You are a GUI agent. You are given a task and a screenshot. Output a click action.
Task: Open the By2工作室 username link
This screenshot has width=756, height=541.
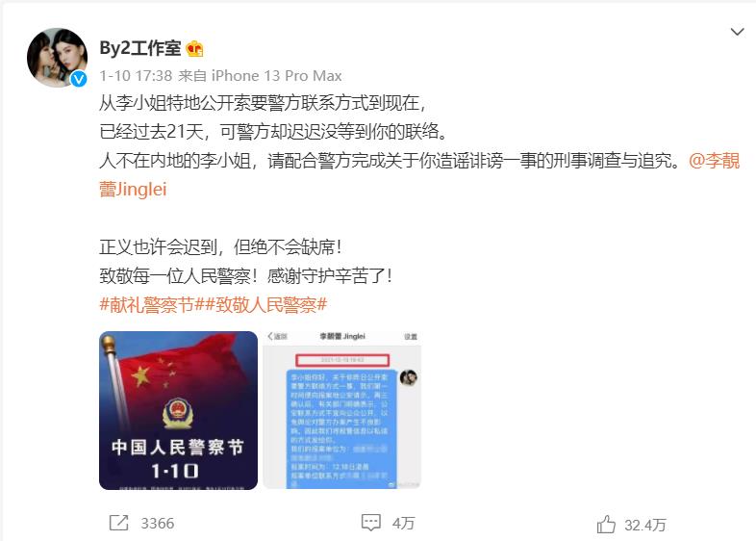tap(140, 48)
